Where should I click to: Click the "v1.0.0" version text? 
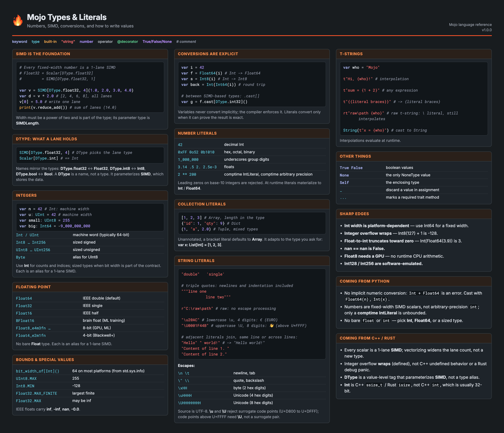pos(487,30)
